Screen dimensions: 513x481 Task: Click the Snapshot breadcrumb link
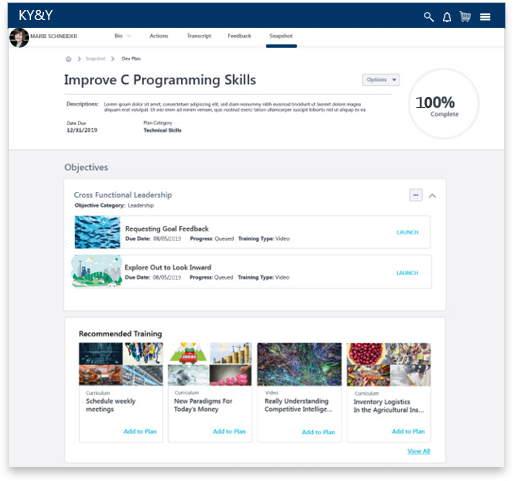(x=95, y=59)
